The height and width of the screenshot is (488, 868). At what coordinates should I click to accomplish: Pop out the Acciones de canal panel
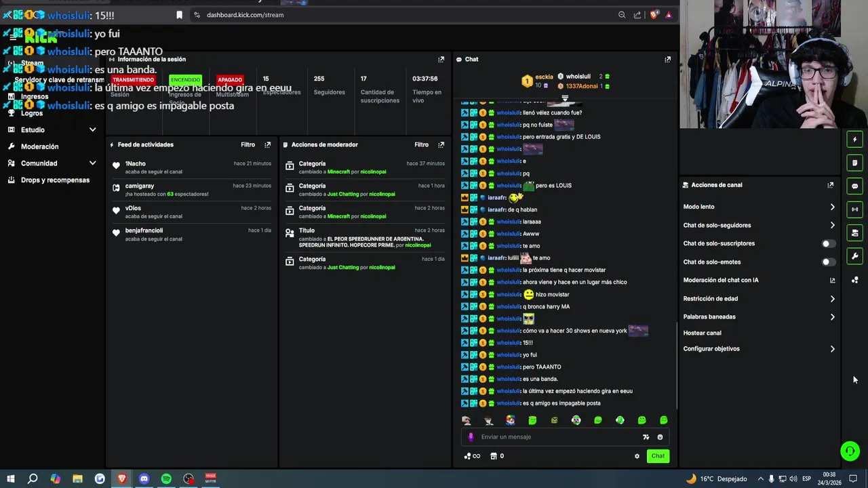(x=830, y=185)
